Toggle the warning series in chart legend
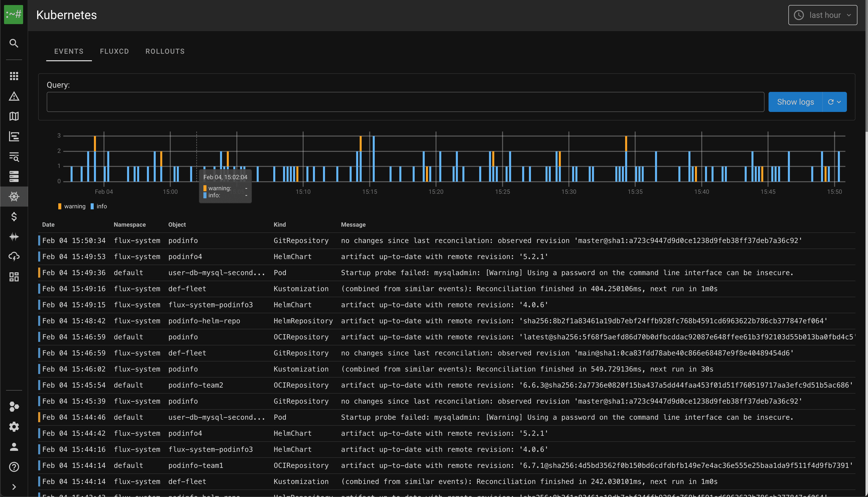This screenshot has width=868, height=497. click(72, 206)
